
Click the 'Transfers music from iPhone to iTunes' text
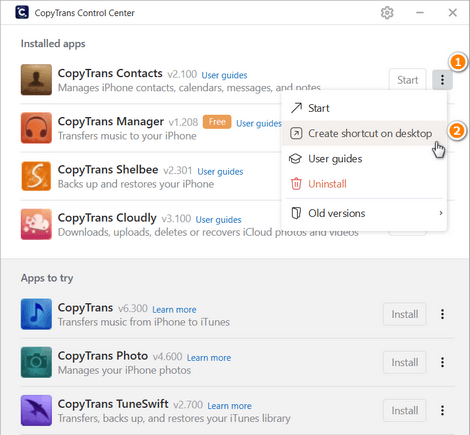(144, 322)
